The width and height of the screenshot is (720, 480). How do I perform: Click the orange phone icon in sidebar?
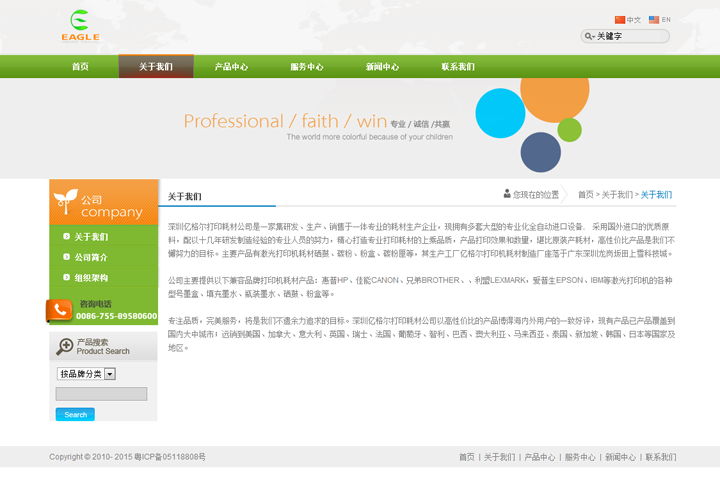(60, 310)
